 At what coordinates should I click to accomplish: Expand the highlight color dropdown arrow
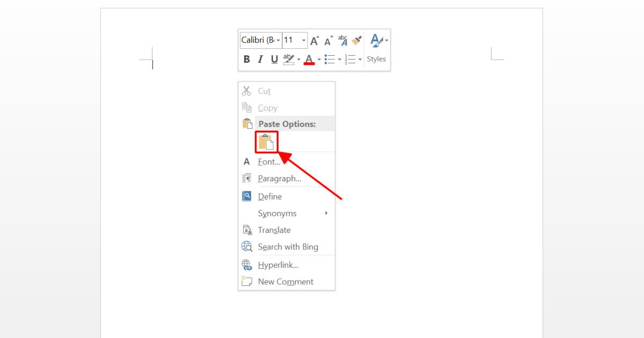click(x=298, y=59)
